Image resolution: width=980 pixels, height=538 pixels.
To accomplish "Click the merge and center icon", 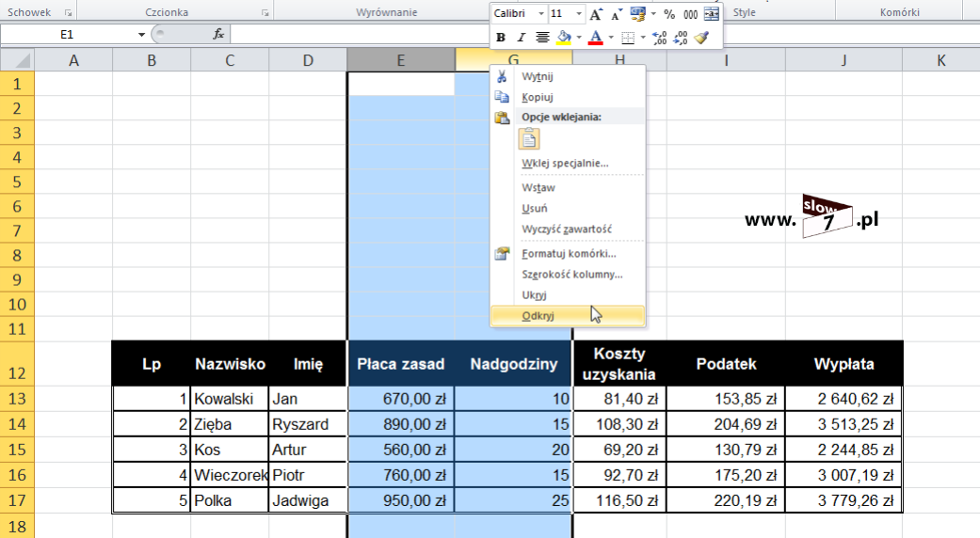I will (x=712, y=14).
